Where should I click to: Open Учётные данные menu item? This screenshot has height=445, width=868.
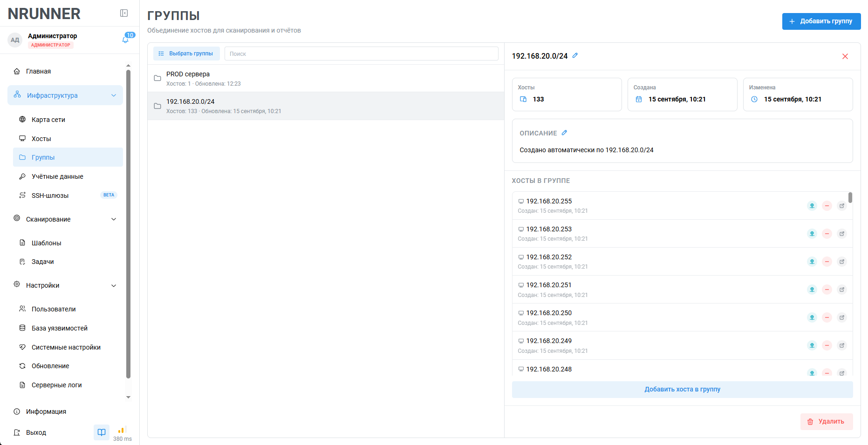[x=68, y=176]
